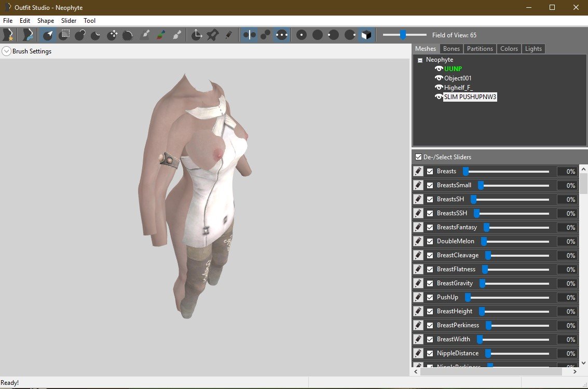Click scrollbar down arrow in slider list
The height and width of the screenshot is (389, 588).
(583, 363)
